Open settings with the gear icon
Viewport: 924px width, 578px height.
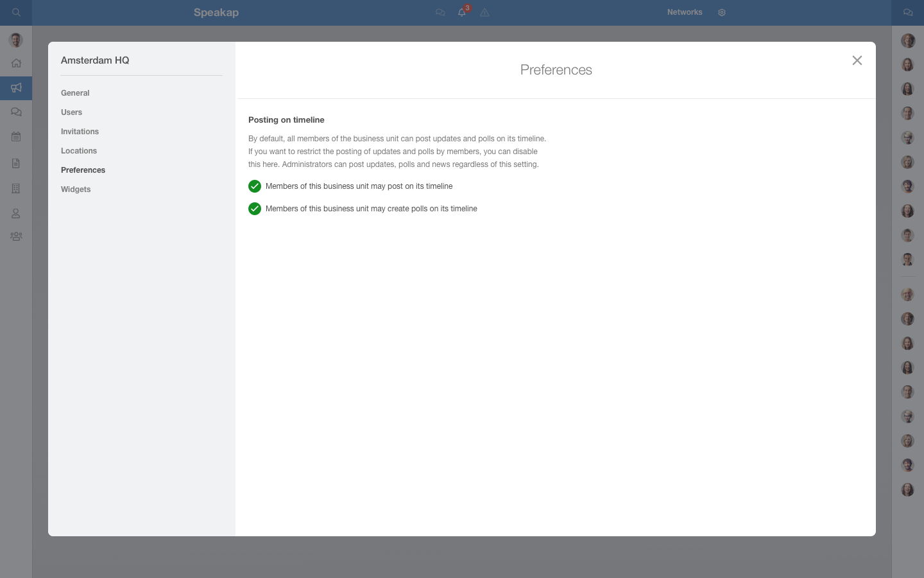tap(722, 12)
